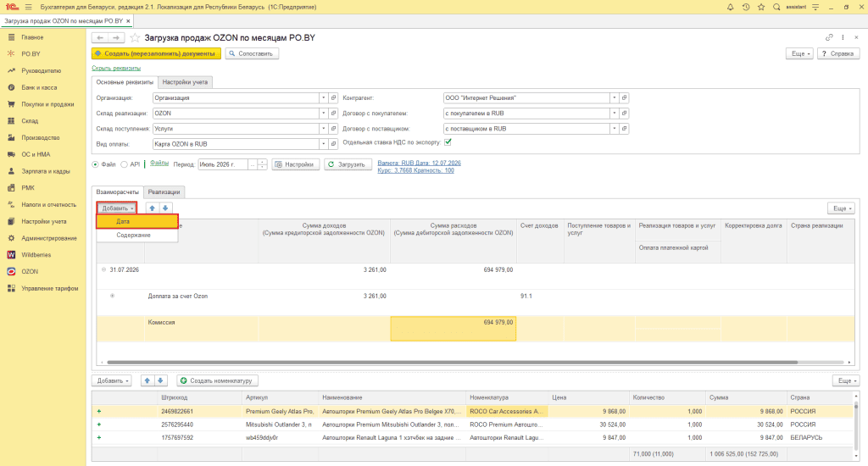The image size is (868, 466).
Task: Add this form to favorites star
Action: pos(135,37)
